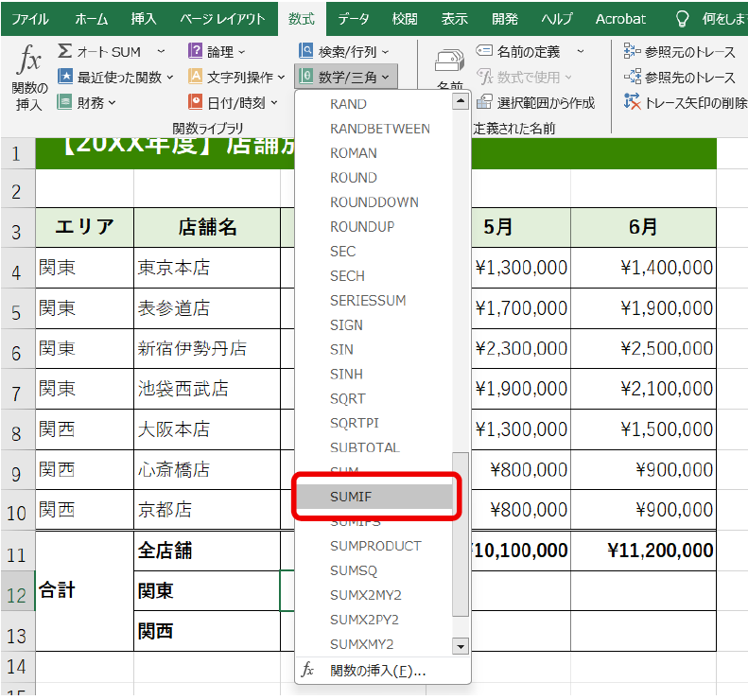The width and height of the screenshot is (748, 700).
Task: Click 関数の挿入(F)... at list bottom
Action: [377, 671]
